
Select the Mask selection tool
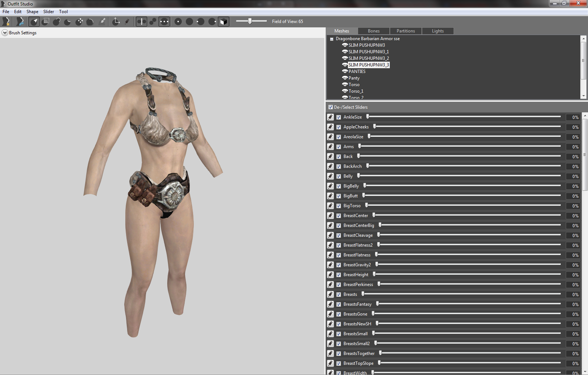(x=46, y=22)
